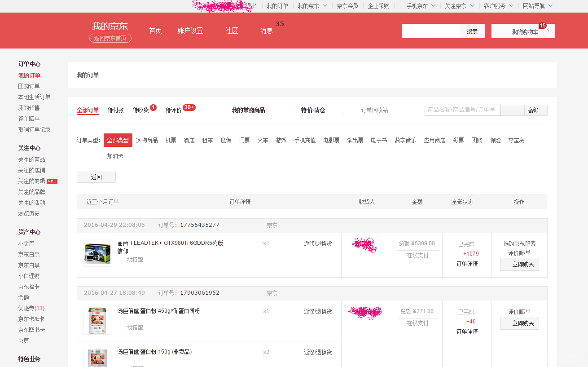The height and width of the screenshot is (367, 588).
Task: Click the 返回 button
Action: 96,177
